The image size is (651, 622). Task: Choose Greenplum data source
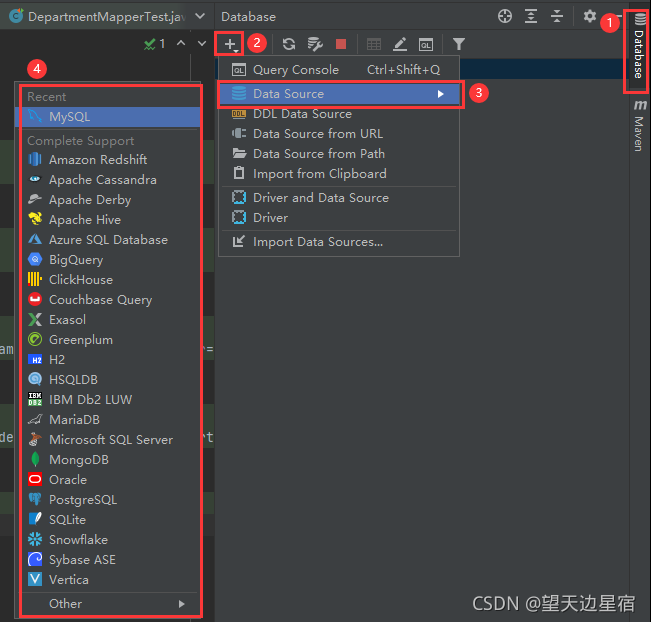108,340
